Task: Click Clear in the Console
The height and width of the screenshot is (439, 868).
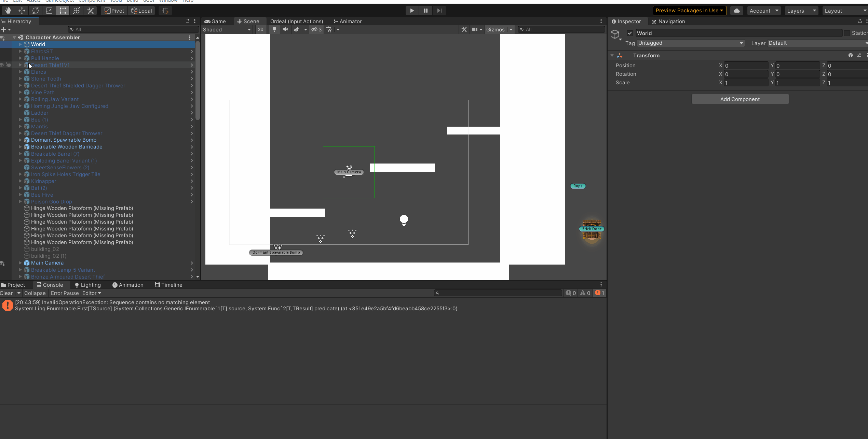Action: click(x=6, y=293)
